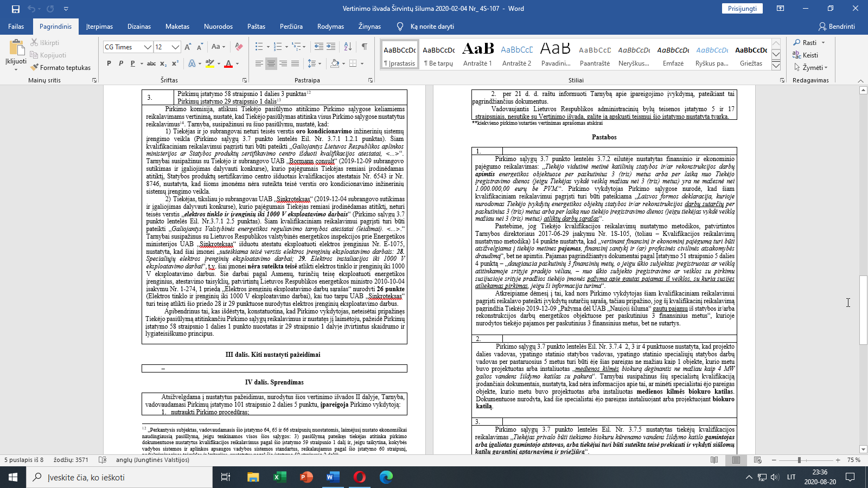This screenshot has height=488, width=868.
Task: Apply subscript formatting
Action: [x=164, y=63]
